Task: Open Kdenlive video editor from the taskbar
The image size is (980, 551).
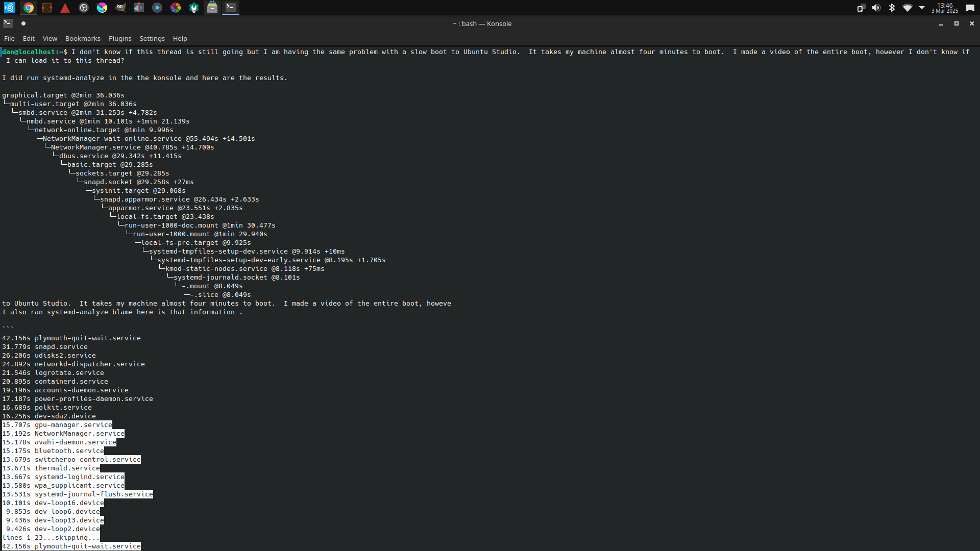Action: click(139, 8)
